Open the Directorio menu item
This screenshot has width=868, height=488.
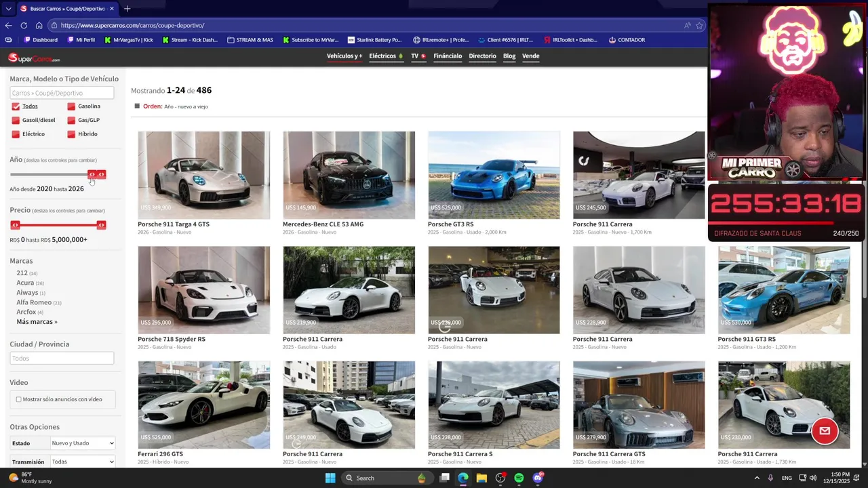(x=482, y=56)
